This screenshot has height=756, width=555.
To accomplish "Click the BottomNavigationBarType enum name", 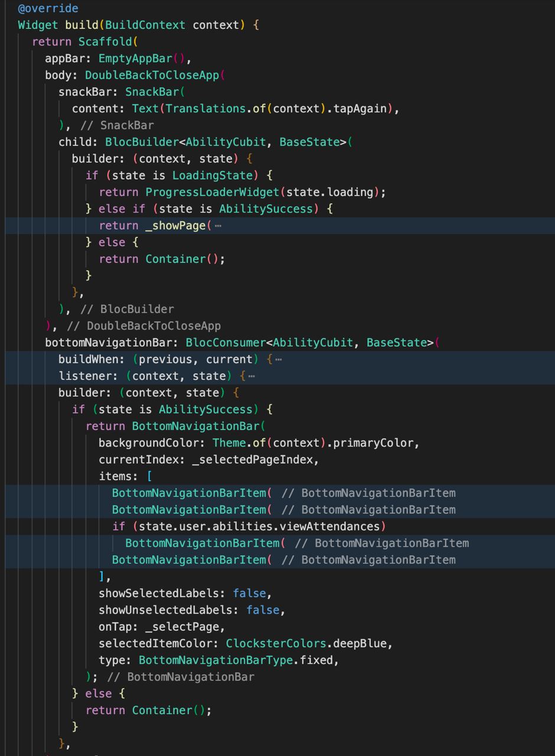I will coord(216,660).
